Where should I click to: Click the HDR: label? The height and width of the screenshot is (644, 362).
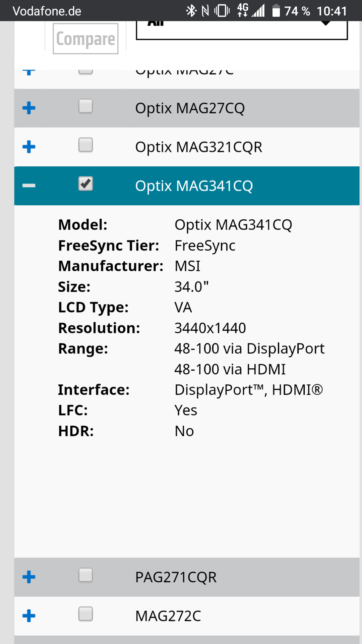(76, 431)
